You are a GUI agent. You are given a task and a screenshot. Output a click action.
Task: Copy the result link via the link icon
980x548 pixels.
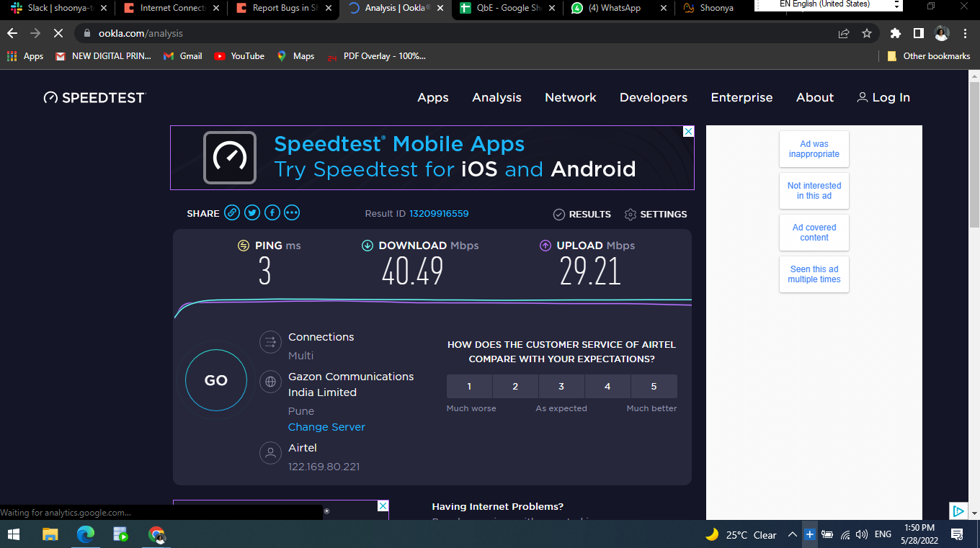point(231,212)
